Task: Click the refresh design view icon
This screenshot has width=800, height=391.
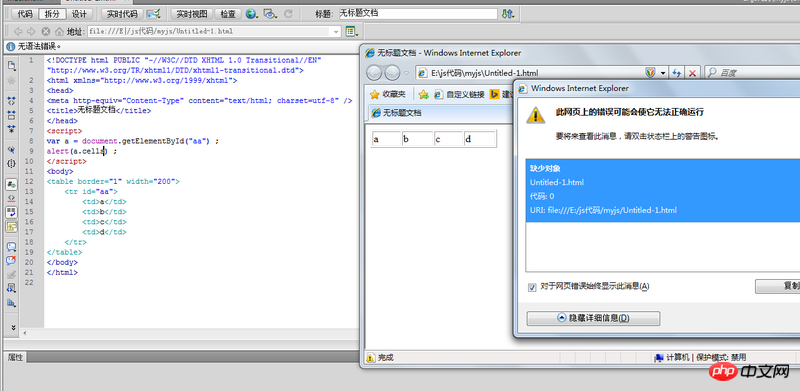Action: tap(288, 14)
